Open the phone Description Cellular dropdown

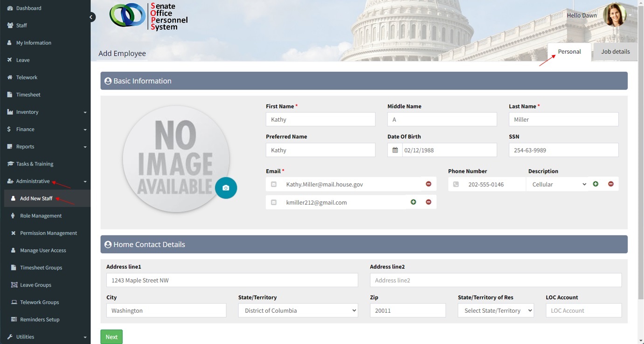[x=558, y=185]
